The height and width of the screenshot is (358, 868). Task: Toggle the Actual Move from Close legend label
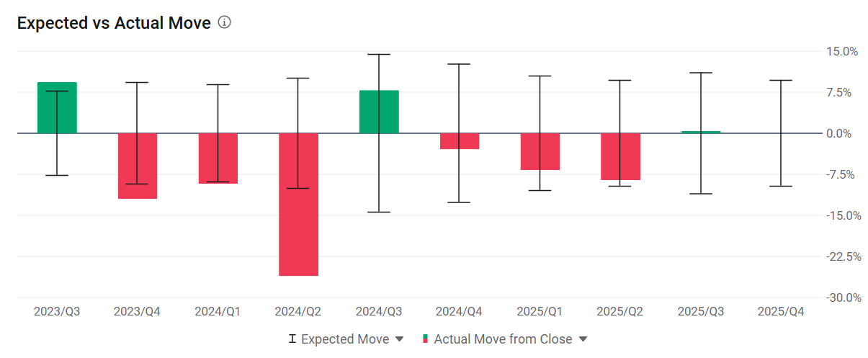[x=503, y=339]
